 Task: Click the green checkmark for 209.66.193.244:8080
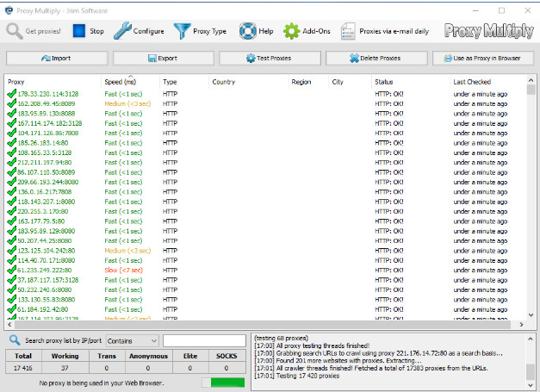(x=12, y=182)
